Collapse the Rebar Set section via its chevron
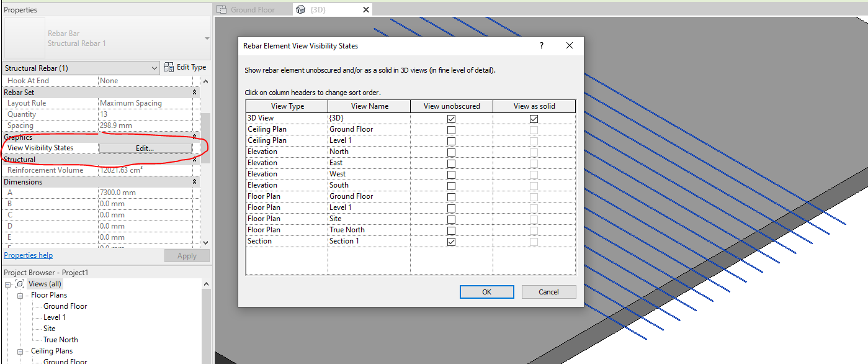 click(194, 91)
